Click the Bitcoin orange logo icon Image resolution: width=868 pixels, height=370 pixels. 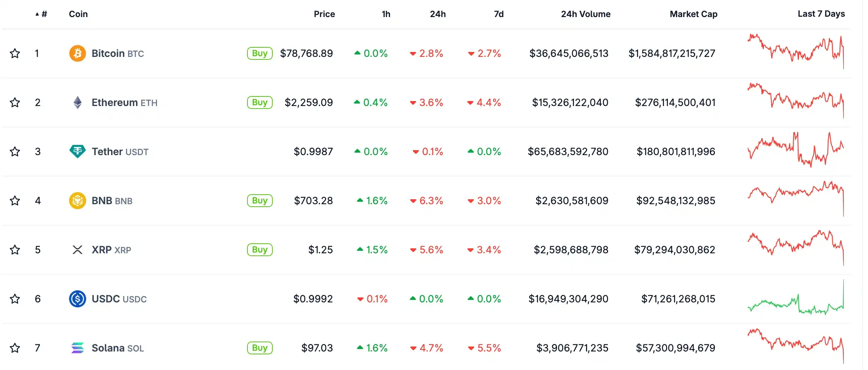tap(77, 53)
